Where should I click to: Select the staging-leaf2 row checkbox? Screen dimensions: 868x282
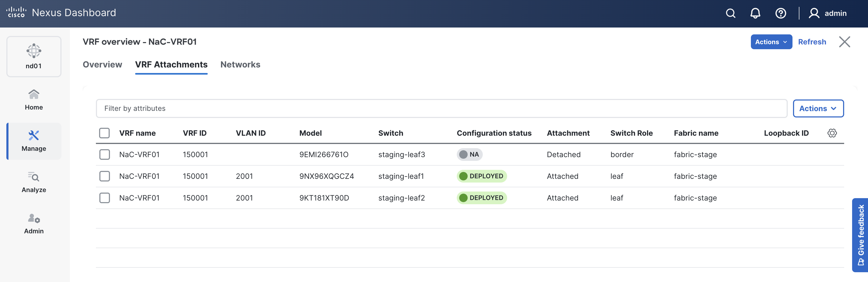(x=104, y=198)
